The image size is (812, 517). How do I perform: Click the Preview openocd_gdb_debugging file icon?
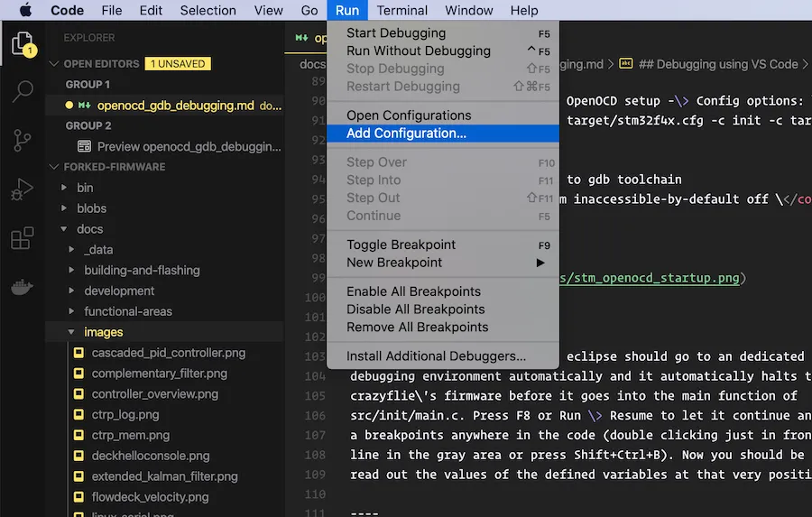pyautogui.click(x=84, y=146)
